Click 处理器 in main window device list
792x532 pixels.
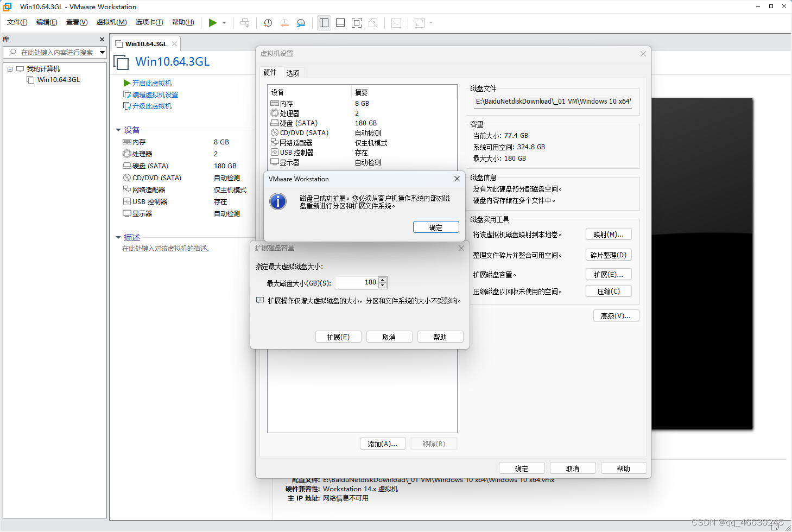click(142, 154)
